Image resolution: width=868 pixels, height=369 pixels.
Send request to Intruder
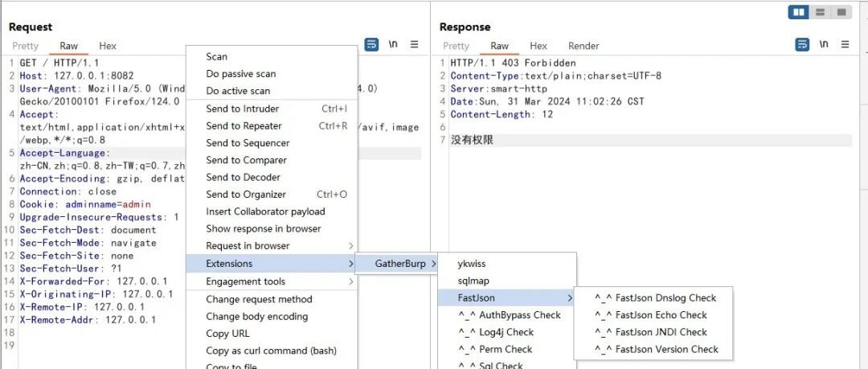pyautogui.click(x=272, y=109)
